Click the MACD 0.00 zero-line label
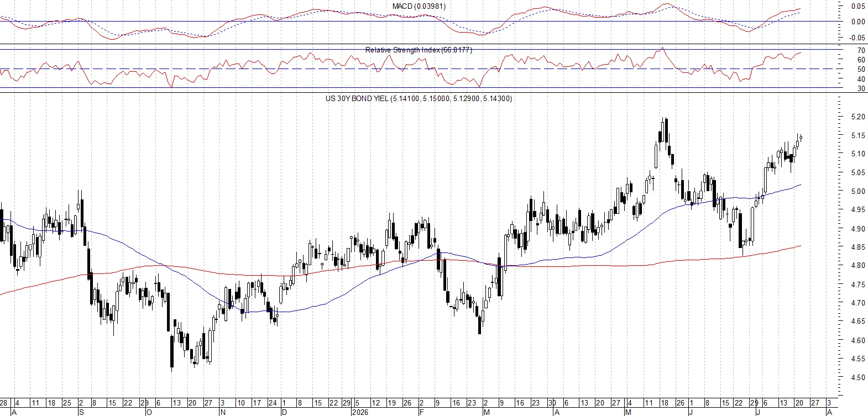This screenshot has width=868, height=416. [859, 22]
